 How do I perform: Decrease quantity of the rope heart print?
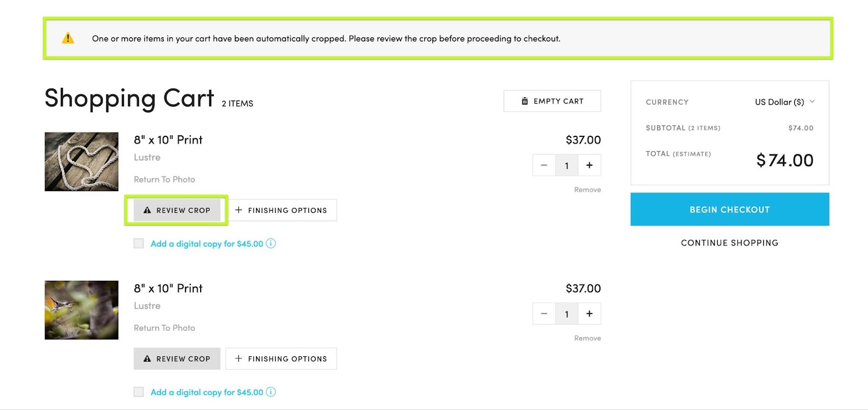pos(544,165)
